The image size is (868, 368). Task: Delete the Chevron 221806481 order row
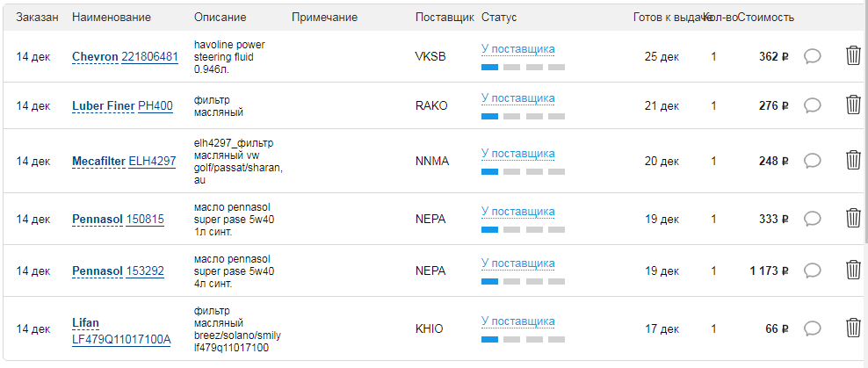point(853,56)
